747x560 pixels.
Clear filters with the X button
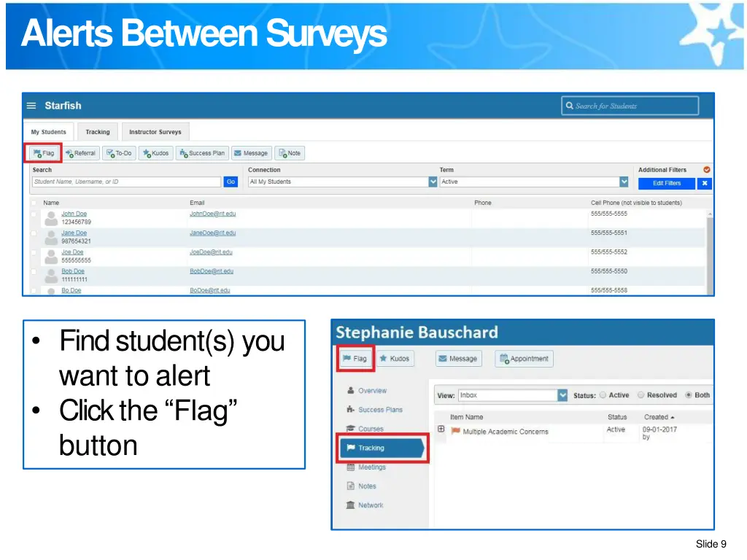[x=705, y=183]
